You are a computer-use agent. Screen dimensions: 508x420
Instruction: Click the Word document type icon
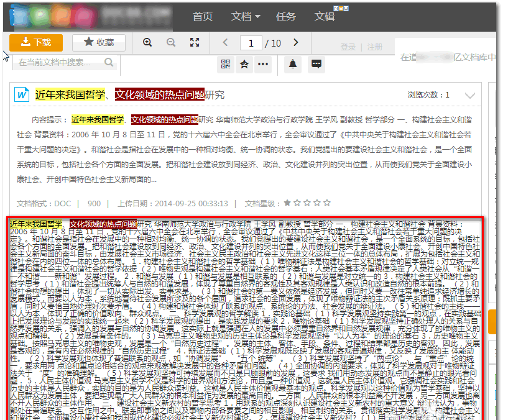22,94
